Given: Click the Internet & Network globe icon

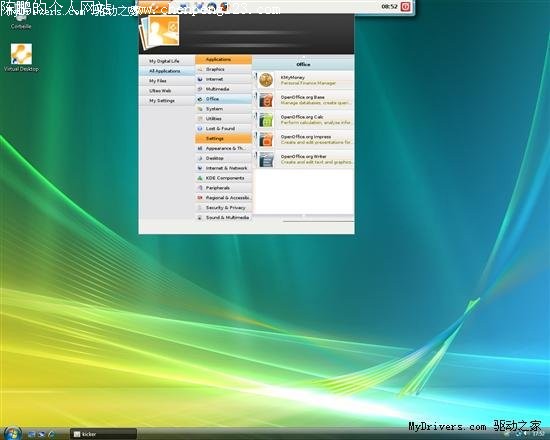Looking at the screenshot, I should [x=200, y=168].
